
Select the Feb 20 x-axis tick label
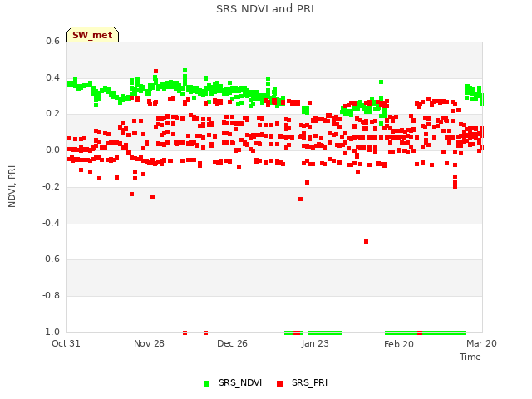click(399, 344)
